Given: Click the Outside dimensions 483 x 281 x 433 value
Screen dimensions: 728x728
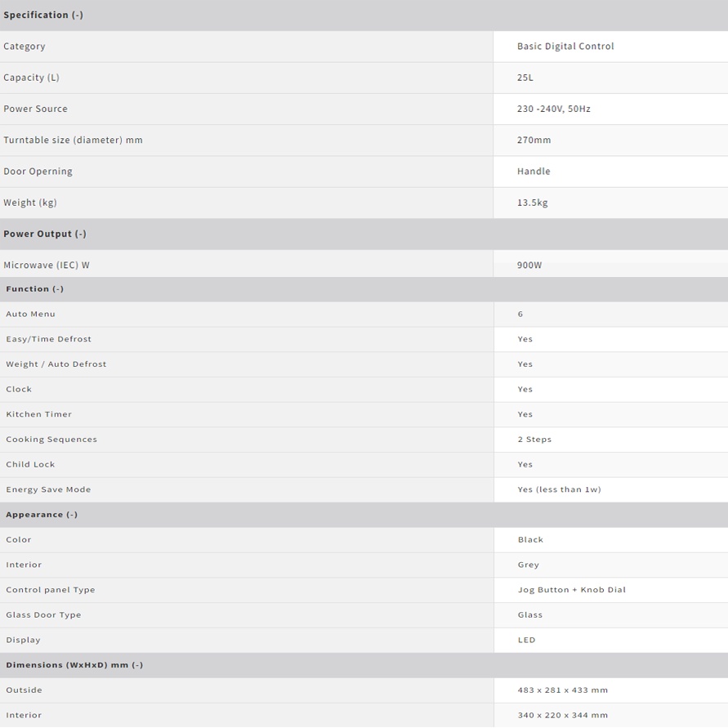Looking at the screenshot, I should tap(562, 690).
